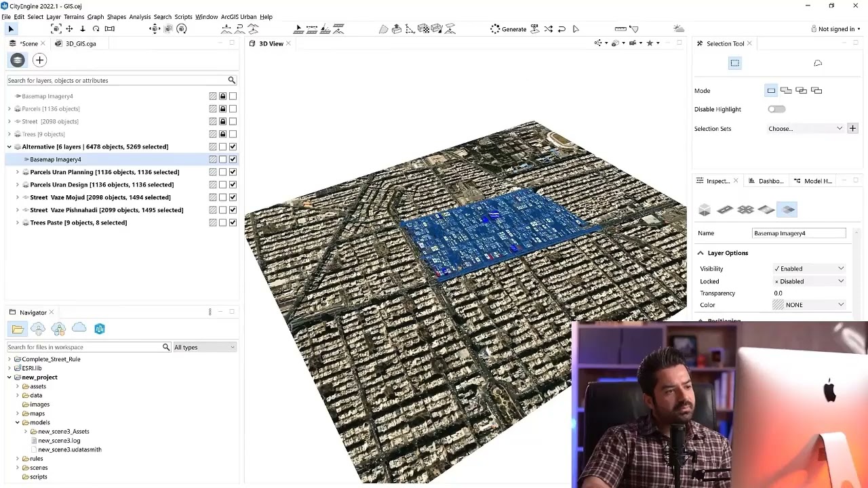Uncheck visibility of Alternative layer group
868x488 pixels.
pos(233,146)
